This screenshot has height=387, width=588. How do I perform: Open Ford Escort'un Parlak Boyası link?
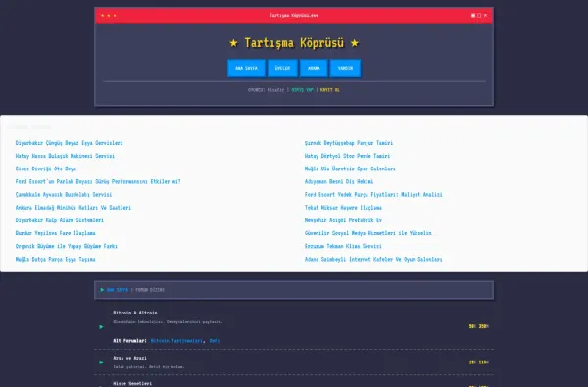98,181
